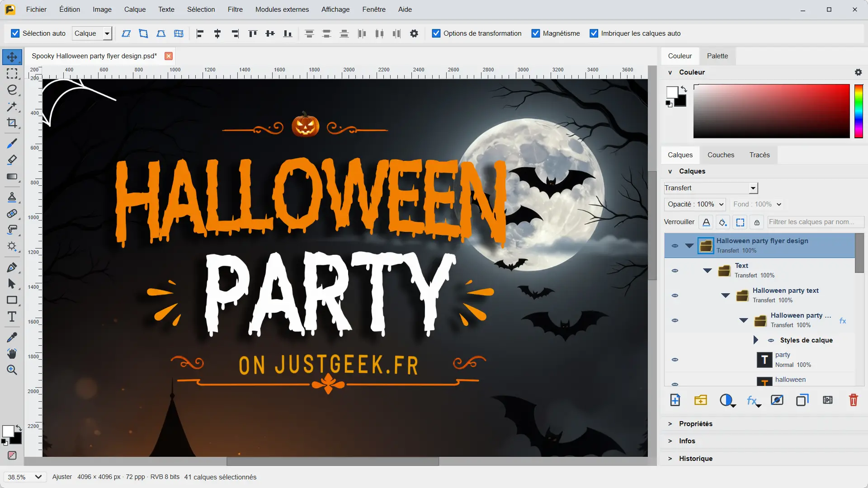Select the Dodge tool
Screen dimensions: 868x488
[x=12, y=247]
